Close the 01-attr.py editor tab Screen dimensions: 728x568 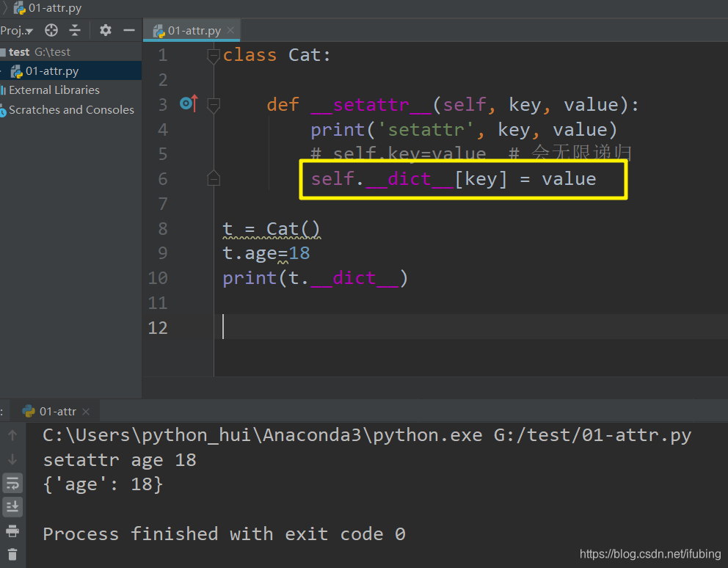(230, 31)
